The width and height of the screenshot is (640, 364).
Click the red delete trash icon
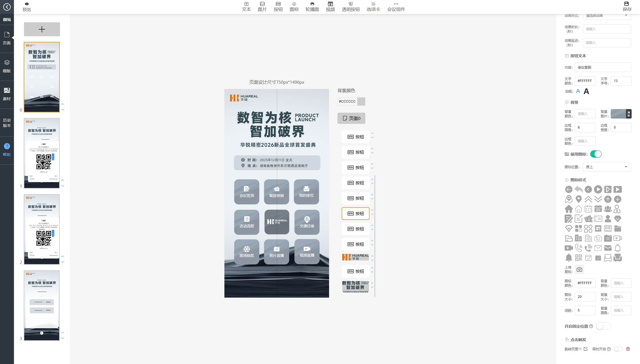pyautogui.click(x=628, y=349)
